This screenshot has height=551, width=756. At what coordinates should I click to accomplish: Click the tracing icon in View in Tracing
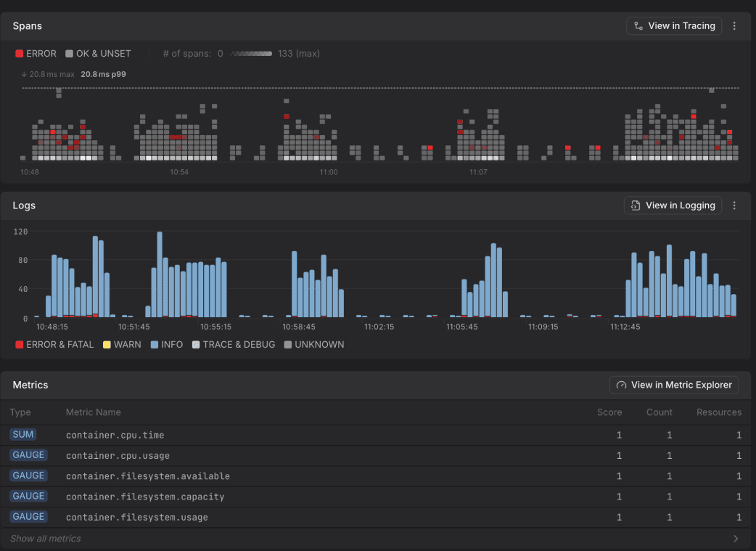tap(638, 26)
